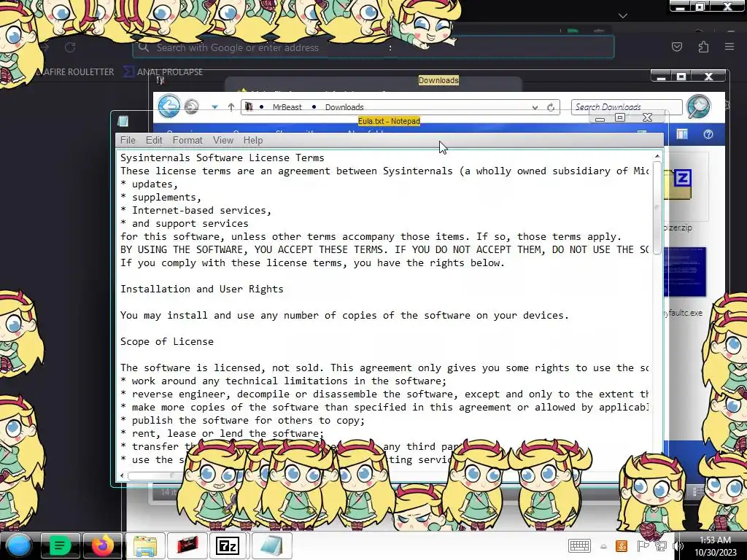Click the Notepad title bar icon
747x560 pixels.
(123, 121)
